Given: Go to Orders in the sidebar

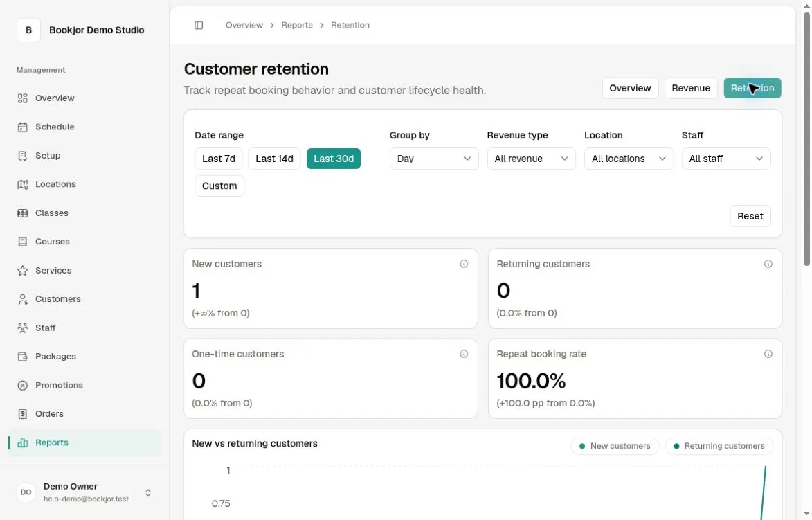Looking at the screenshot, I should coord(84,414).
